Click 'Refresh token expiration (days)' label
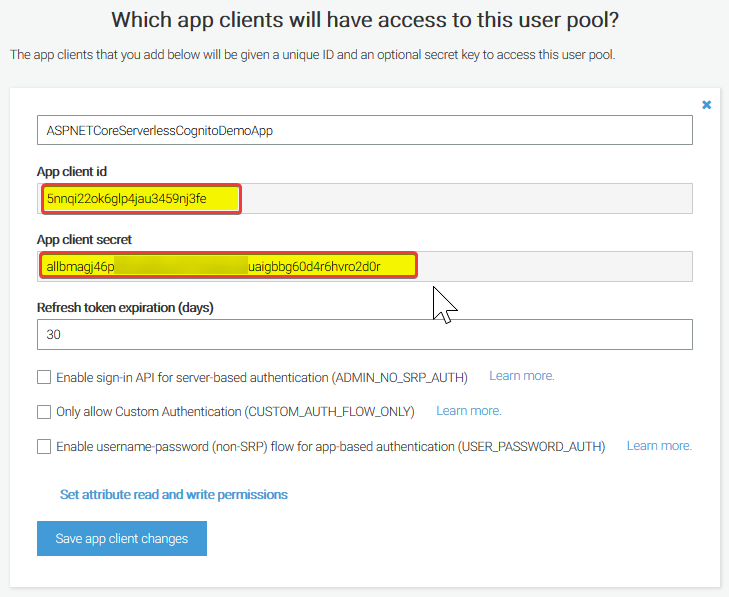Viewport: 729px width, 597px height. [x=125, y=307]
